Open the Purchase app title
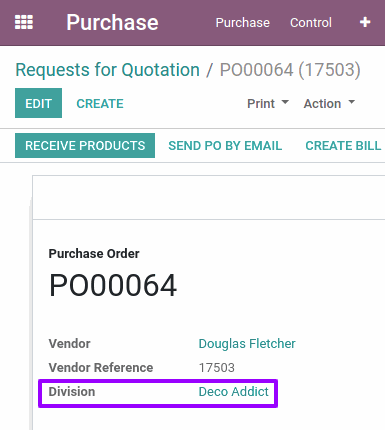385x430 pixels. 112,22
